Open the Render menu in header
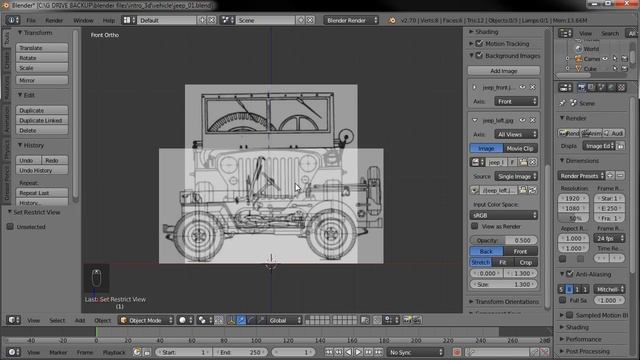The width and height of the screenshot is (640, 360). pyautogui.click(x=54, y=20)
